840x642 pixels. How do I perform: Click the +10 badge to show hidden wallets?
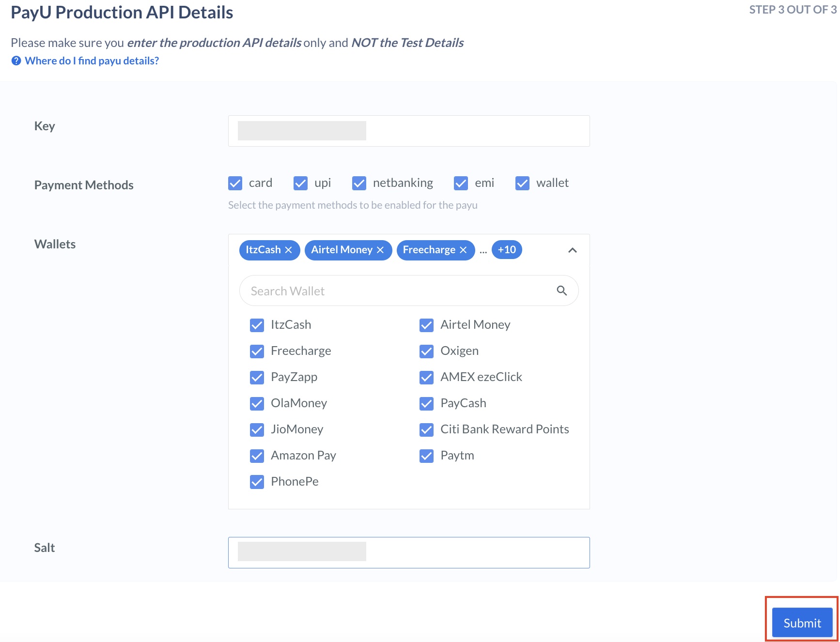506,250
